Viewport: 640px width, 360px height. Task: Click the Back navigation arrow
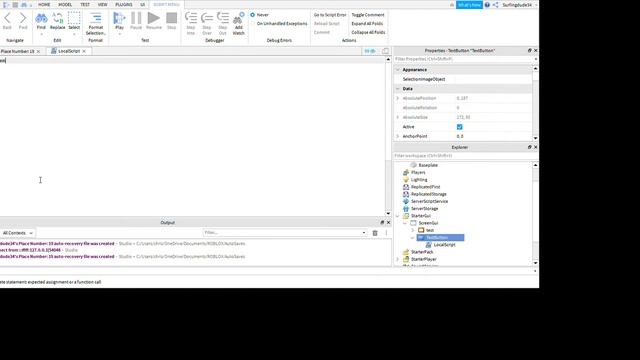click(x=7, y=18)
